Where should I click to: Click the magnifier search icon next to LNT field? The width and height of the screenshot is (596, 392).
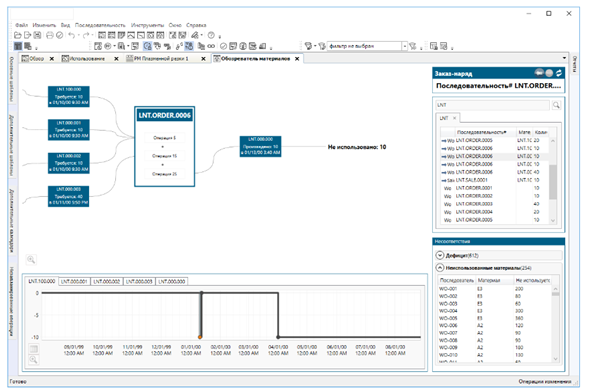pyautogui.click(x=556, y=105)
